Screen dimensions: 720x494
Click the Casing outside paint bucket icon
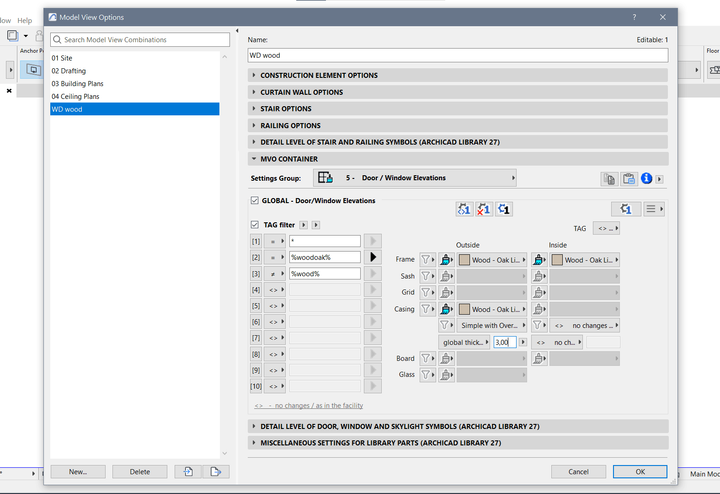pyautogui.click(x=447, y=309)
